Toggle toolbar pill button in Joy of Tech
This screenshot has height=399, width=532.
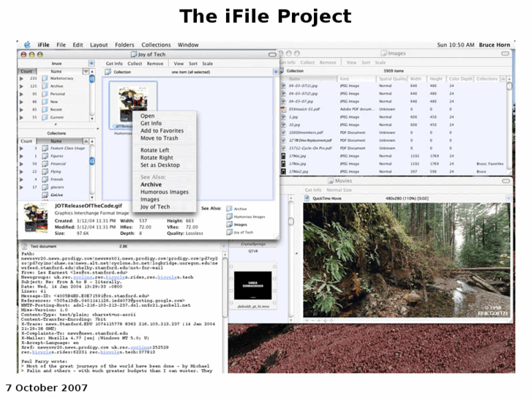[272, 54]
